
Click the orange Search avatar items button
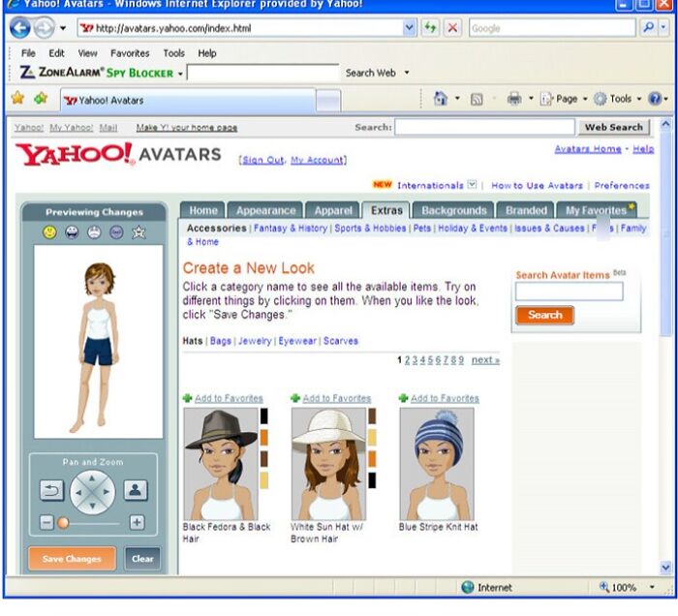[544, 315]
